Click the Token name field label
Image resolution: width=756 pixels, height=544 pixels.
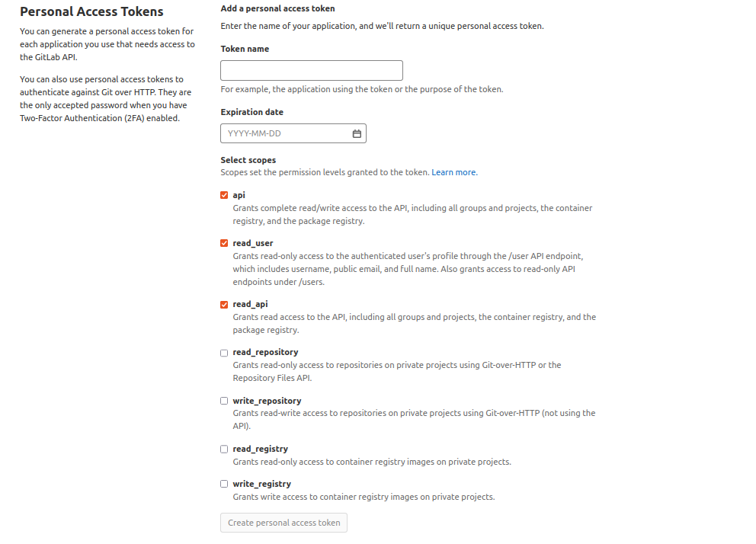(245, 49)
